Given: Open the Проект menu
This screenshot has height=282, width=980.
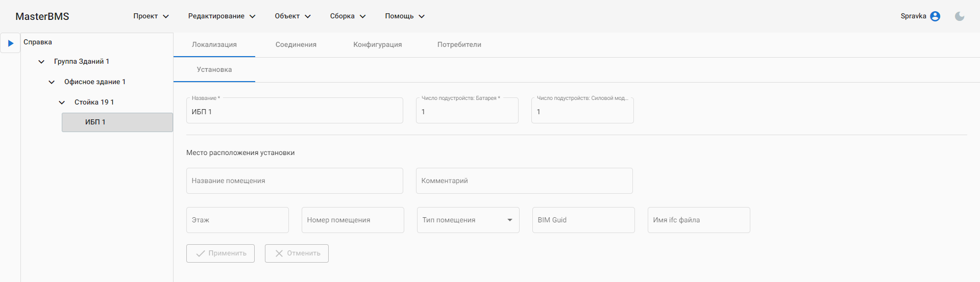Looking at the screenshot, I should pyautogui.click(x=151, y=16).
